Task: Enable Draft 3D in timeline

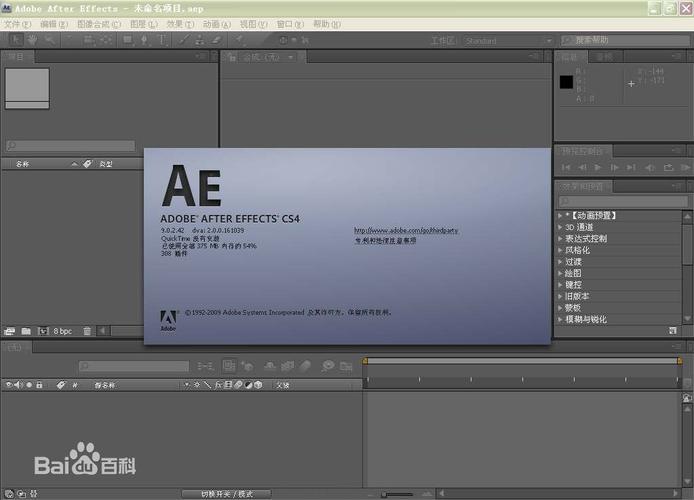Action: [x=247, y=366]
